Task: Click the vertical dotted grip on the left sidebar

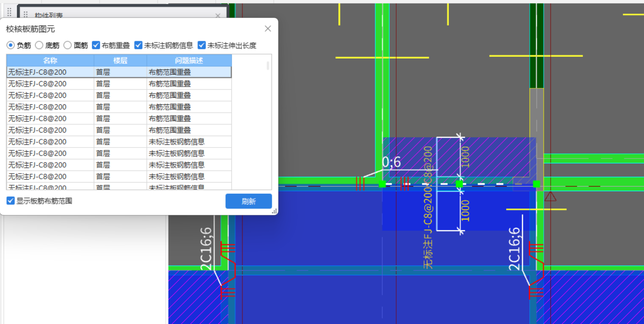Action: point(9,12)
